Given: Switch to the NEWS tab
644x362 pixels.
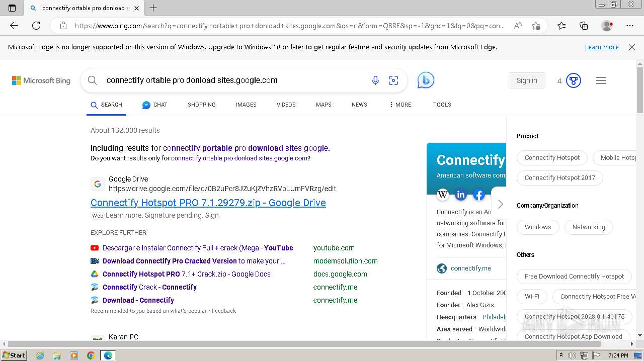Looking at the screenshot, I should pyautogui.click(x=359, y=105).
